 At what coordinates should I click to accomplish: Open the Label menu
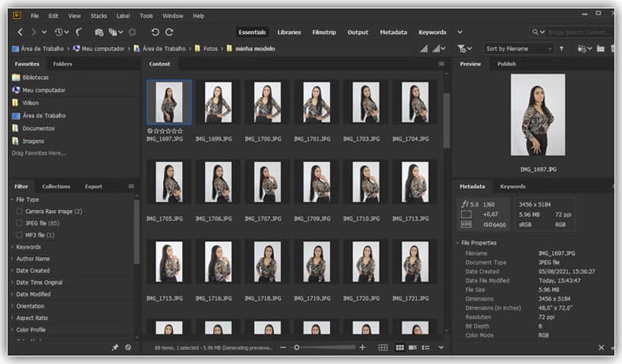pyautogui.click(x=123, y=16)
